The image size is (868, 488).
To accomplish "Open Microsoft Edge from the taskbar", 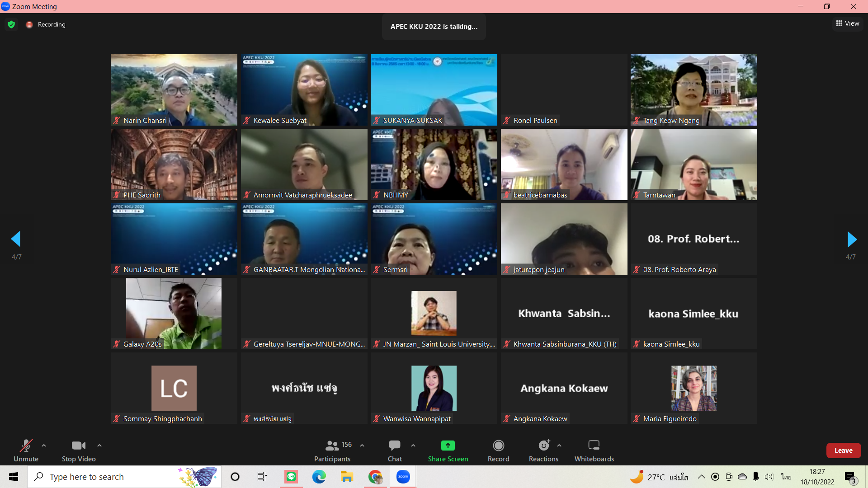I will [319, 477].
